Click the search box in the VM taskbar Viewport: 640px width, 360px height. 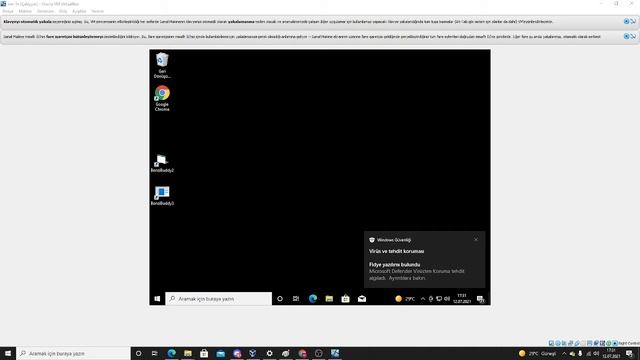point(218,299)
